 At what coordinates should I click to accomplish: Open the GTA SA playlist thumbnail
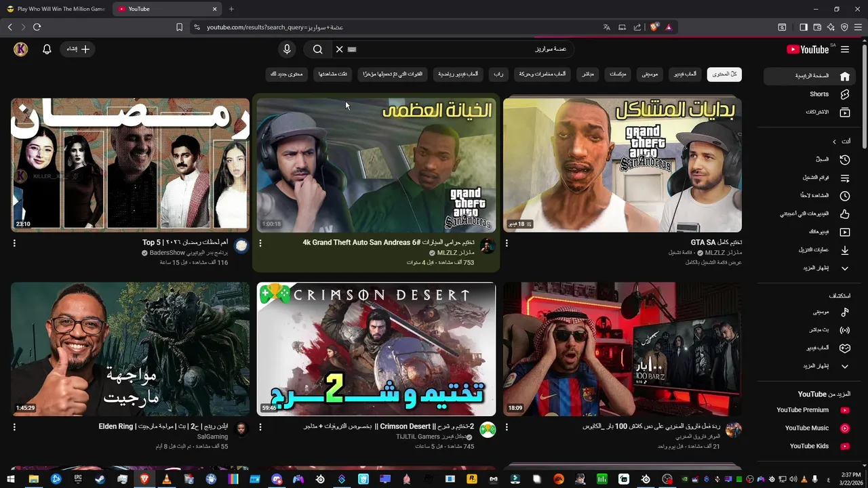(623, 165)
